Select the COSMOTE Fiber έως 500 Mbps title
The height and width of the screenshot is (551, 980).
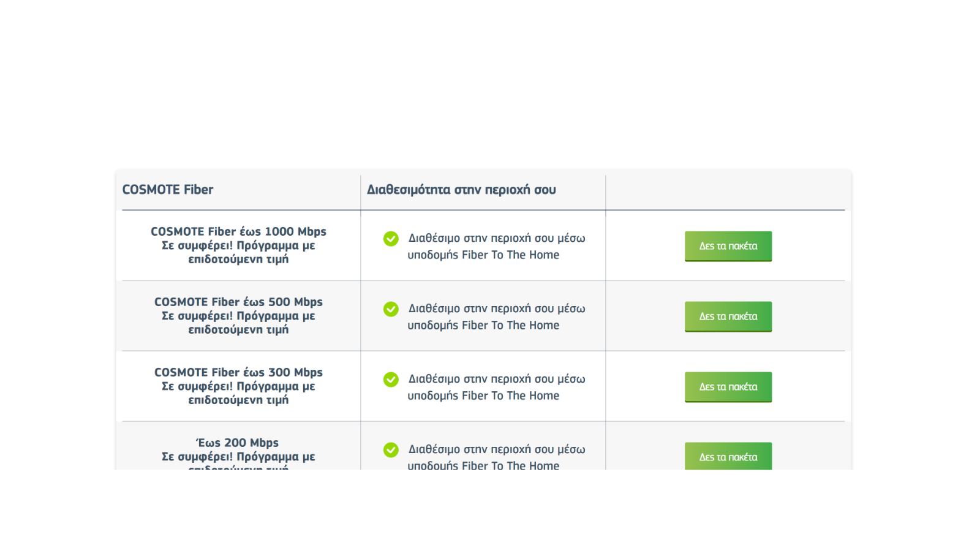point(238,302)
